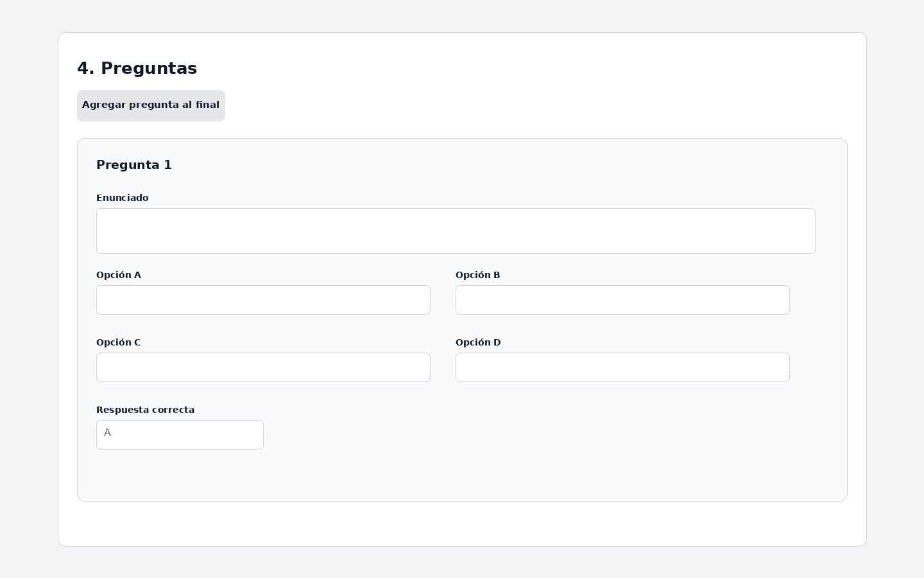The width and height of the screenshot is (924, 578).
Task: Click the Opción A label text
Action: [119, 275]
